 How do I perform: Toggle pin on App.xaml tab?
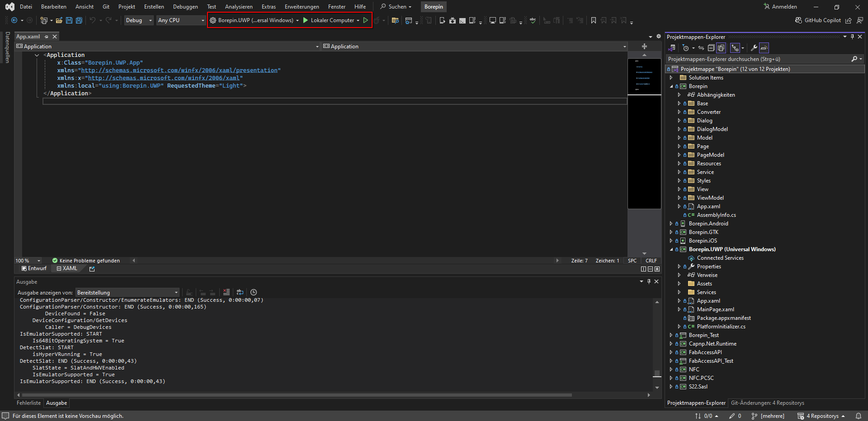point(47,37)
